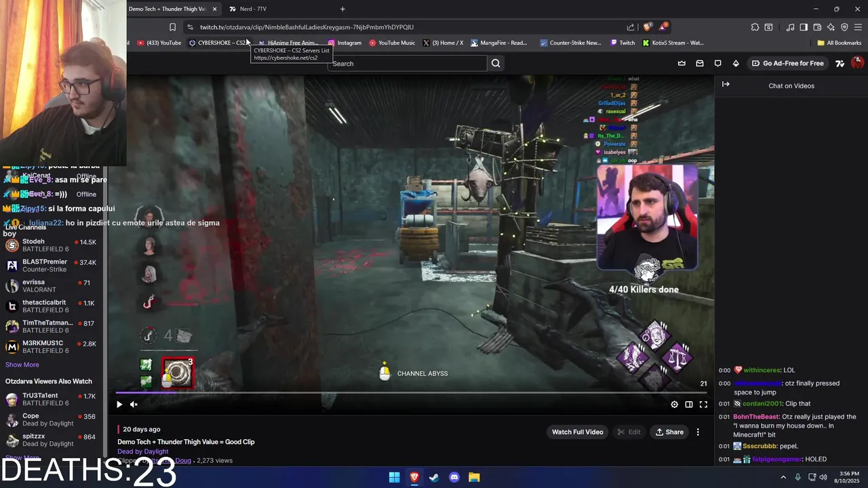The height and width of the screenshot is (488, 868).
Task: Open evrissa VALORANT channel
Action: (52, 286)
